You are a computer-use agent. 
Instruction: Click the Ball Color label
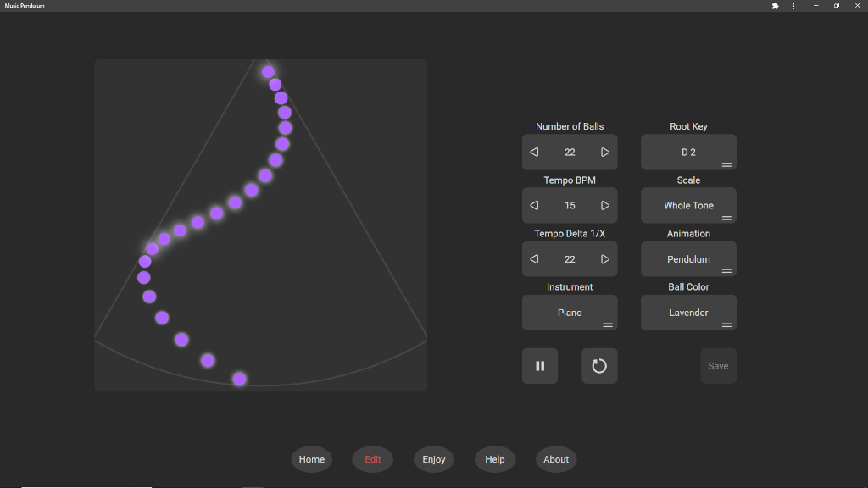click(688, 286)
